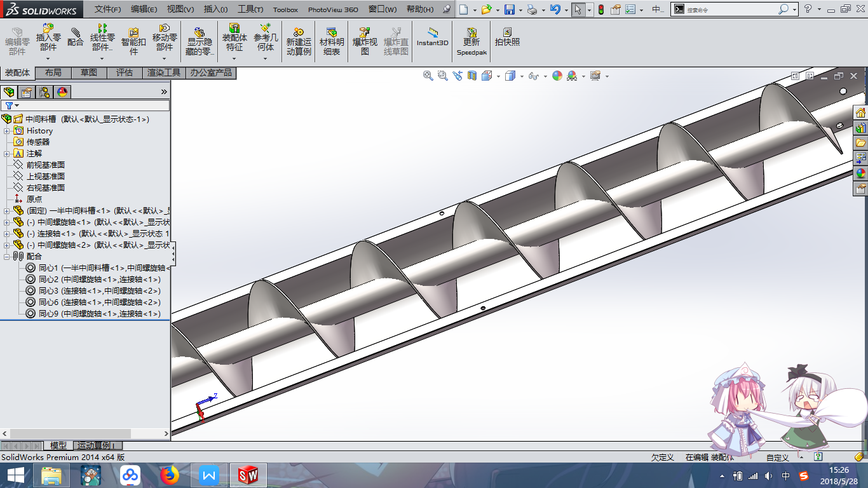The height and width of the screenshot is (488, 868).
Task: Open the 插入零部件 dropdown arrow
Action: point(48,59)
